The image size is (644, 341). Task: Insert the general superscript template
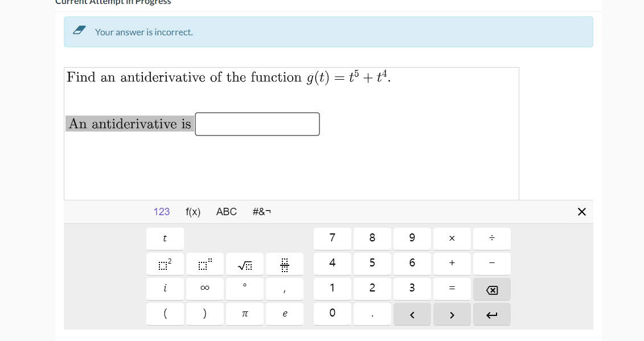point(205,264)
